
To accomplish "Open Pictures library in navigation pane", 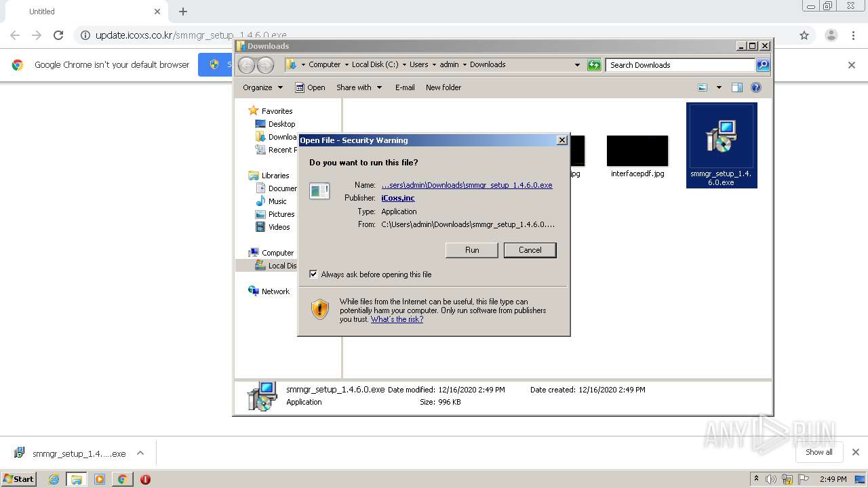I will [281, 214].
